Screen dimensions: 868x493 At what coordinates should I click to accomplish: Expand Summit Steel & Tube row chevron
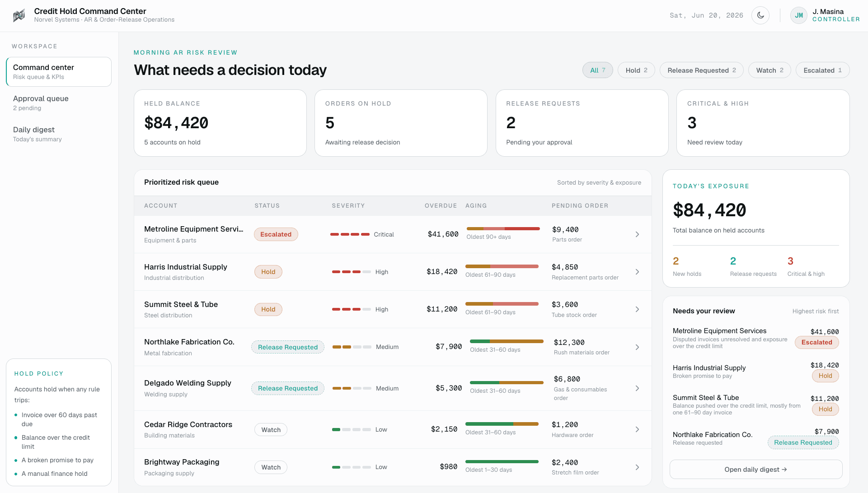pyautogui.click(x=637, y=309)
